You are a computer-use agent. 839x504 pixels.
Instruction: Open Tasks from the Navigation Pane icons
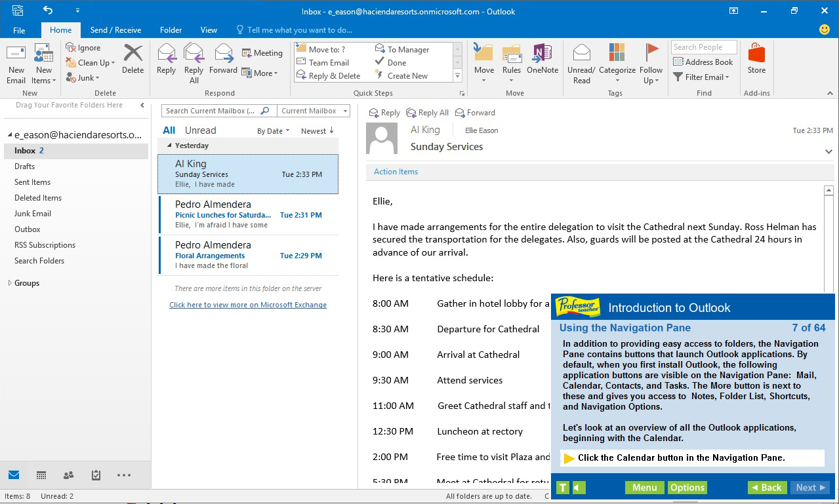click(96, 475)
